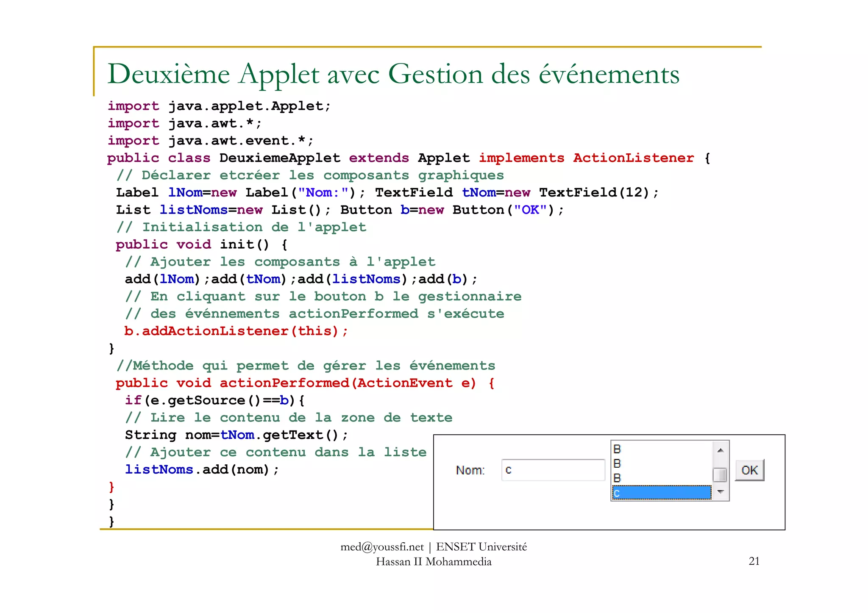Click the add(lNom);add(tNom); line
868x613 pixels.
(x=301, y=279)
